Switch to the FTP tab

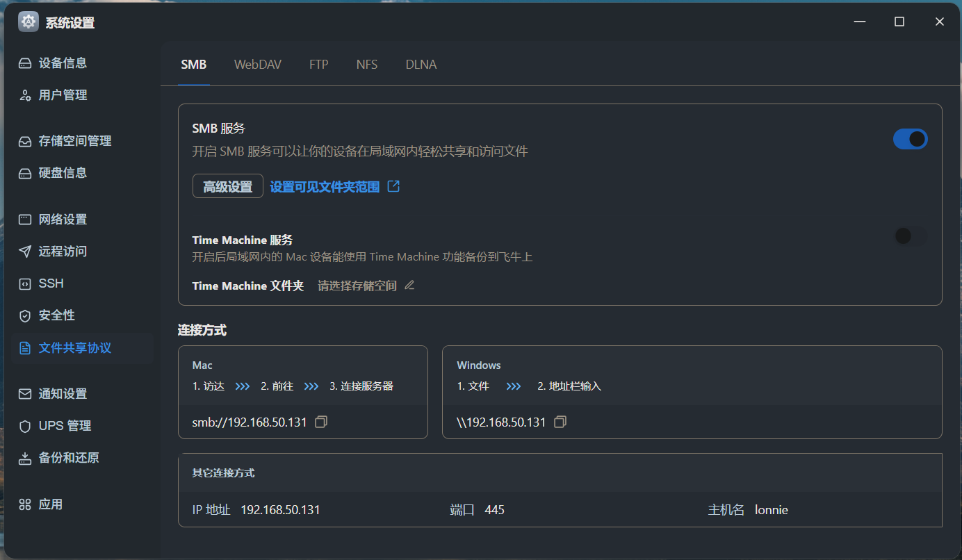coord(318,65)
